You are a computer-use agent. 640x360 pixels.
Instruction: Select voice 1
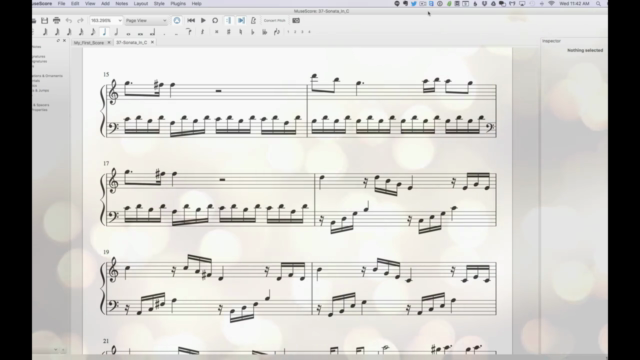pyautogui.click(x=288, y=32)
